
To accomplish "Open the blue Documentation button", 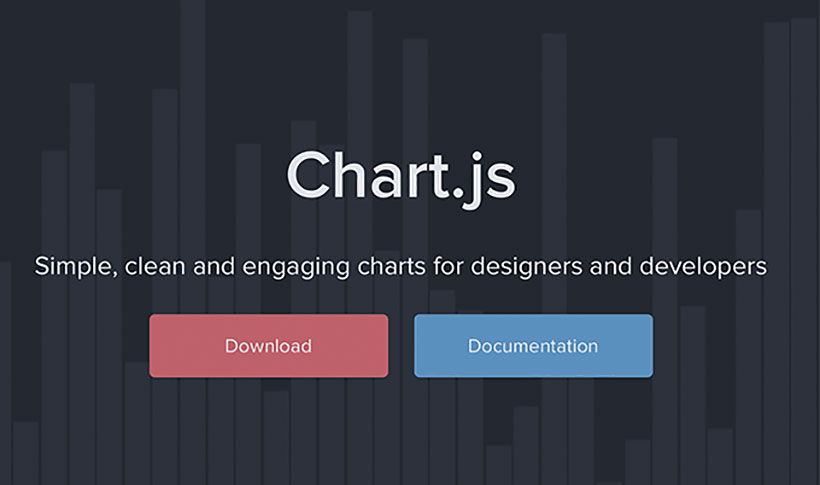I will 533,346.
